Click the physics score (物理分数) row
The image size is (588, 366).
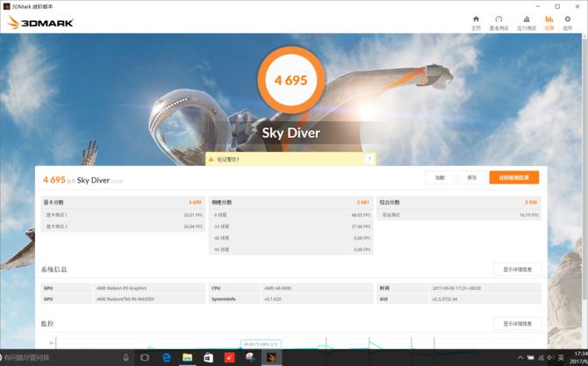point(290,202)
